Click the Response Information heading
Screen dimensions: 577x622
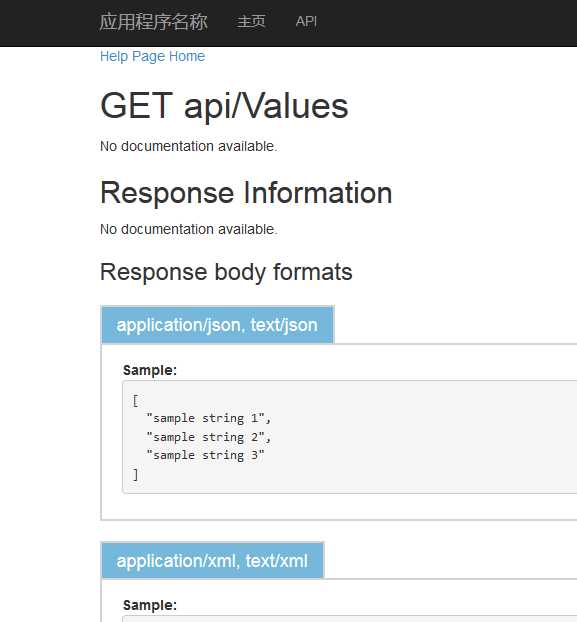[x=246, y=193]
